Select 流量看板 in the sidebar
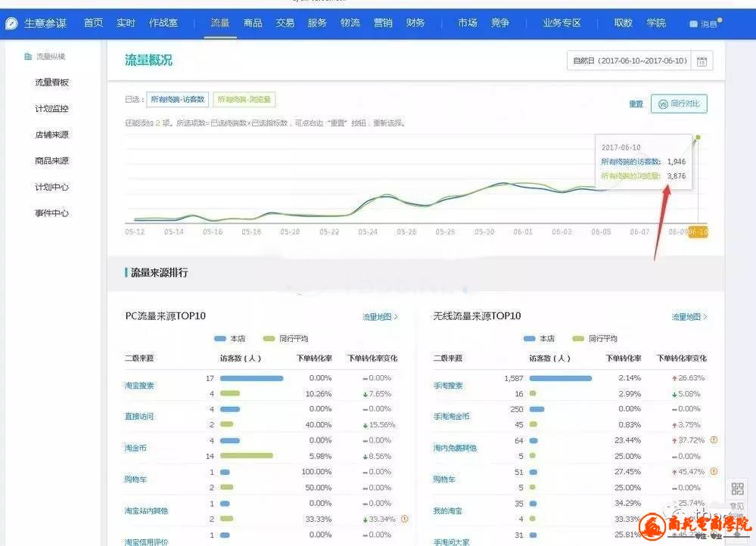Viewport: 756px width, 546px height. pos(52,82)
